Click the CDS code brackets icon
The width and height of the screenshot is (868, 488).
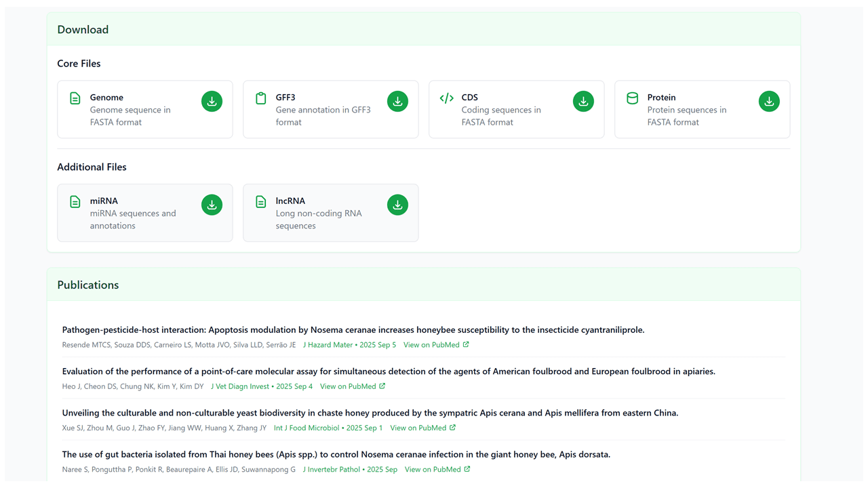[x=446, y=98]
